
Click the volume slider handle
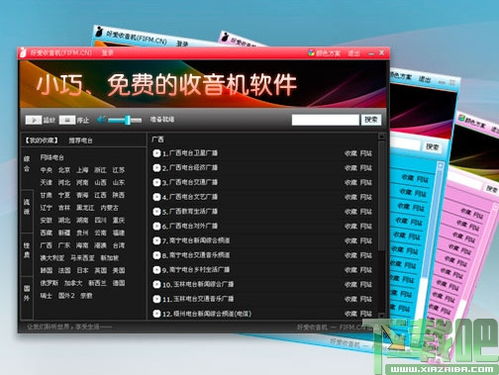click(x=128, y=120)
